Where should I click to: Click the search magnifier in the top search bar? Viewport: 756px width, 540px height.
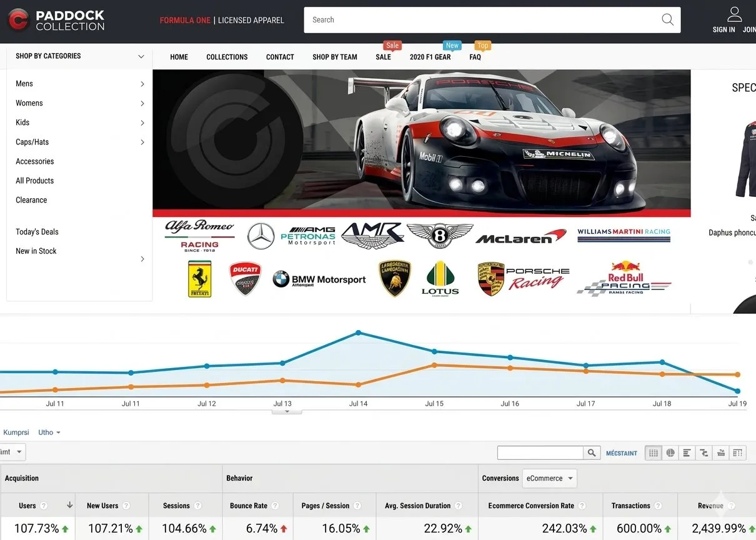[667, 19]
